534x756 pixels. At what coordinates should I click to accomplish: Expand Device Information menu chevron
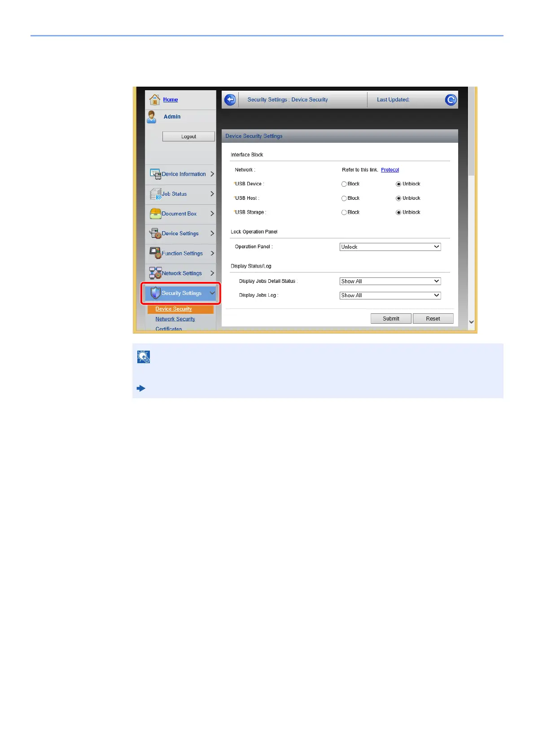click(x=212, y=174)
